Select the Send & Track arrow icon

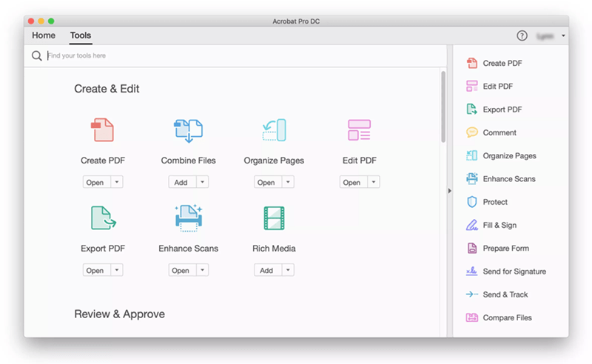pos(472,294)
